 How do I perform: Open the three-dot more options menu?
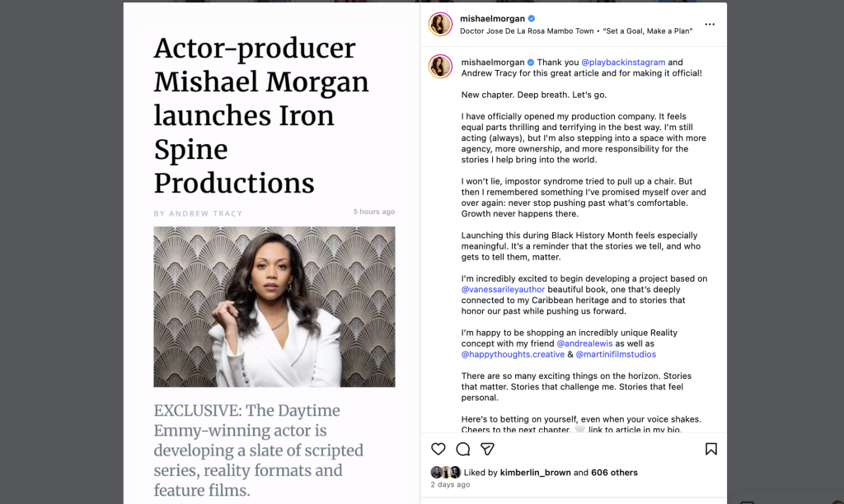click(x=710, y=25)
